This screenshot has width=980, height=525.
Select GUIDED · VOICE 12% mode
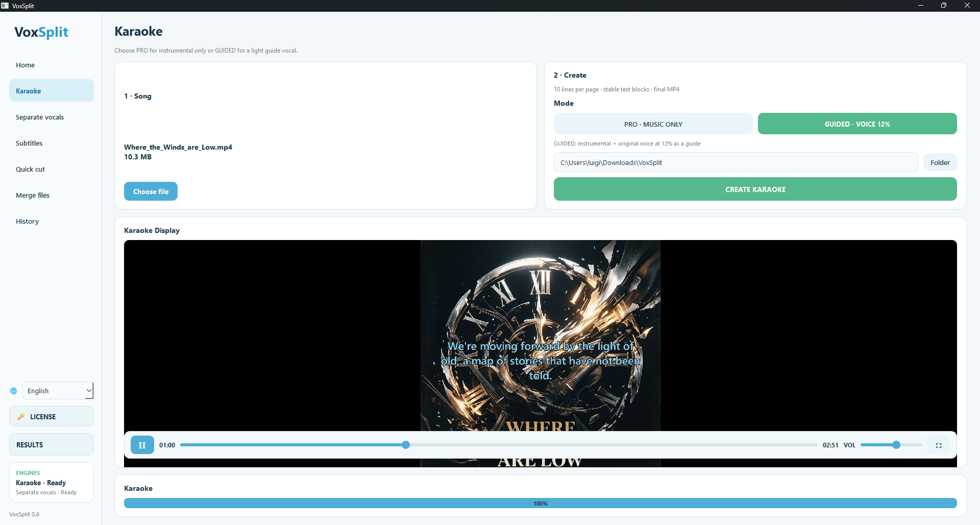(x=857, y=124)
